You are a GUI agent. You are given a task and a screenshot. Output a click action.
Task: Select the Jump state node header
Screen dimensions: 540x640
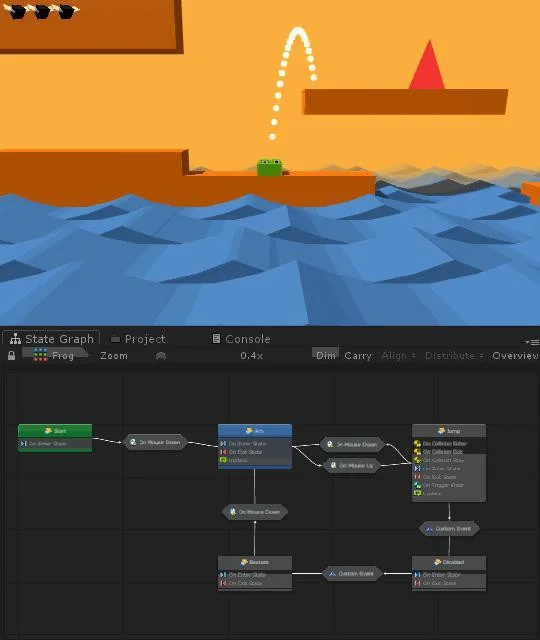tap(449, 431)
